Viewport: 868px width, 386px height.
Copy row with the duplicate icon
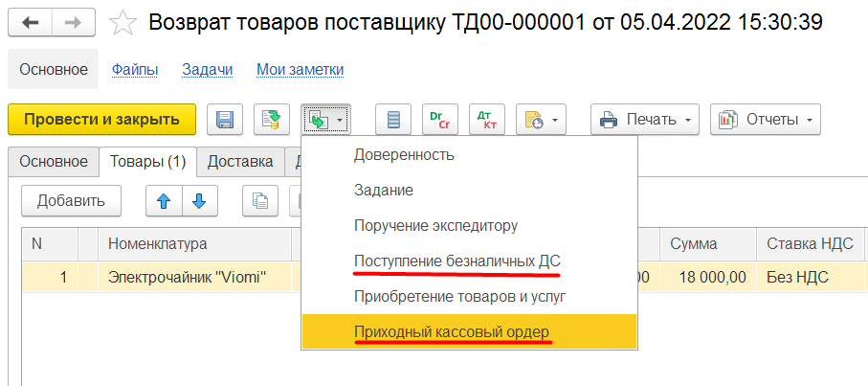click(260, 200)
